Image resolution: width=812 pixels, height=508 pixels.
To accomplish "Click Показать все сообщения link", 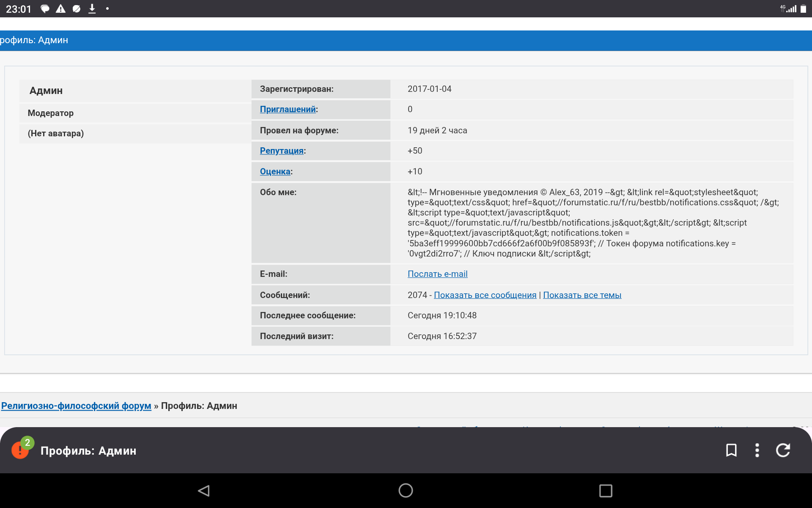I will [485, 295].
